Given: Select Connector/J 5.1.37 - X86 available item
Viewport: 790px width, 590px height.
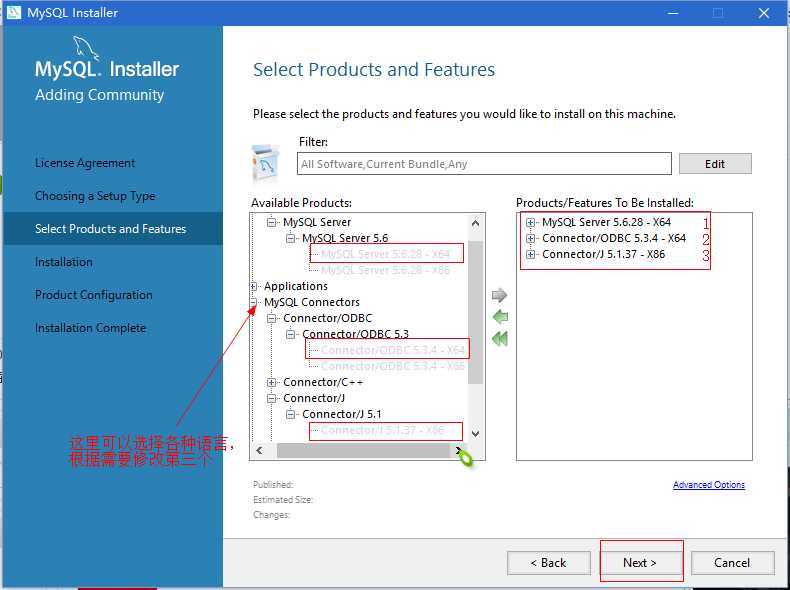Looking at the screenshot, I should pos(382,430).
